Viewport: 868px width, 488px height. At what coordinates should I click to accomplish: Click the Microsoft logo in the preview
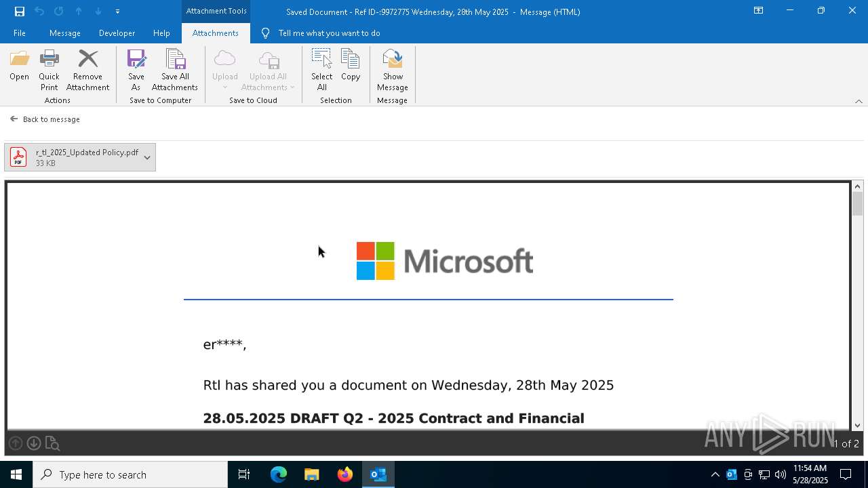pos(445,261)
